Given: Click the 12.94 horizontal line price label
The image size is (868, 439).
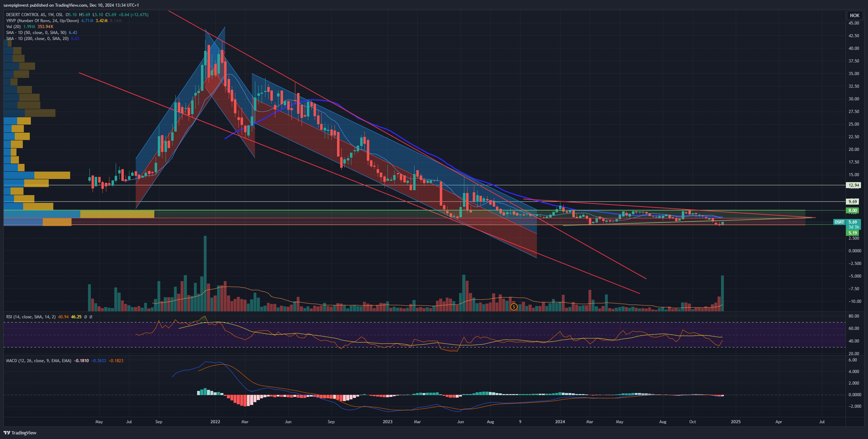Looking at the screenshot, I should (x=853, y=185).
